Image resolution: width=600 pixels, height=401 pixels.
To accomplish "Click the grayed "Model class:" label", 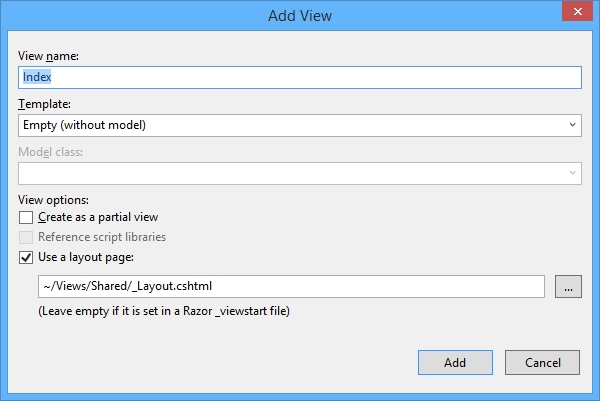I will pyautogui.click(x=52, y=152).
